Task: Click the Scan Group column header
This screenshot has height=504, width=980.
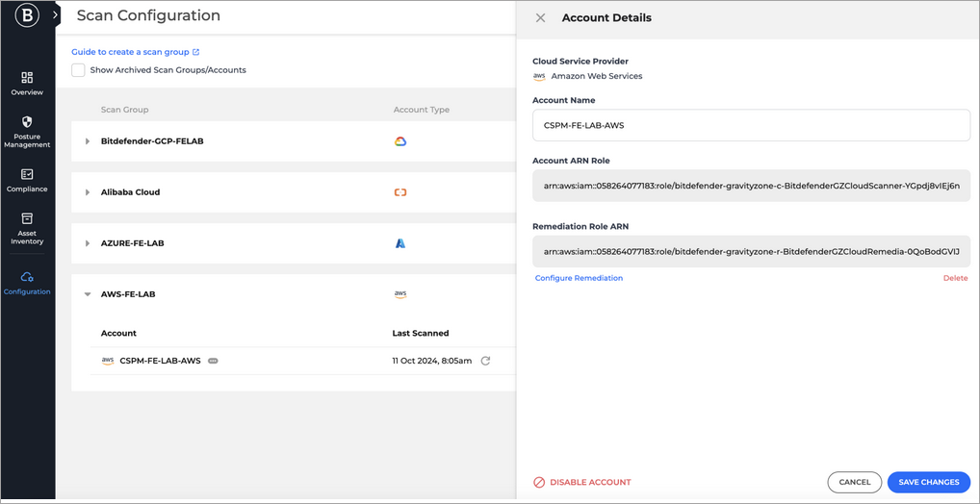Action: pyautogui.click(x=124, y=110)
